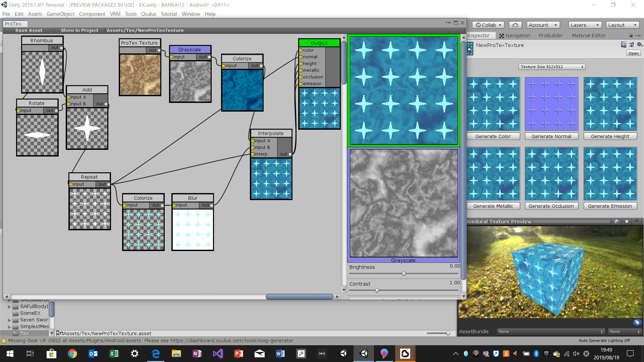644x362 pixels.
Task: Expand the Seven Swor folder
Action: click(x=9, y=320)
